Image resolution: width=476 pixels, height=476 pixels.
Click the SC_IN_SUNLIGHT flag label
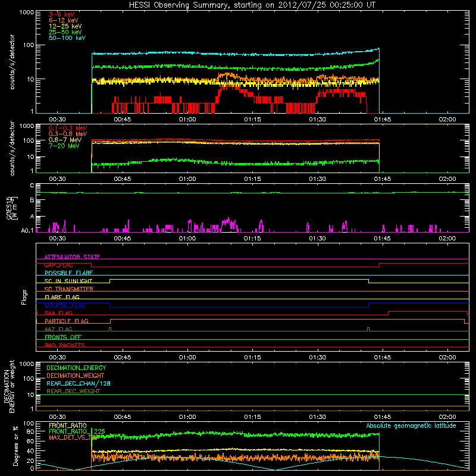coord(68,281)
